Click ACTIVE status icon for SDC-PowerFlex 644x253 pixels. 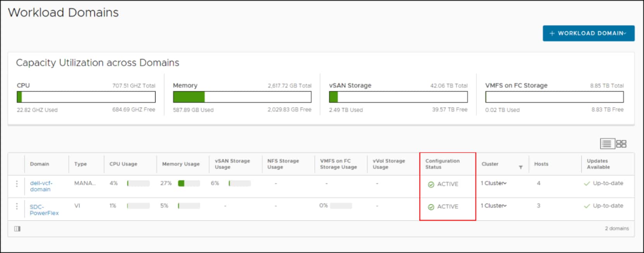tap(431, 207)
